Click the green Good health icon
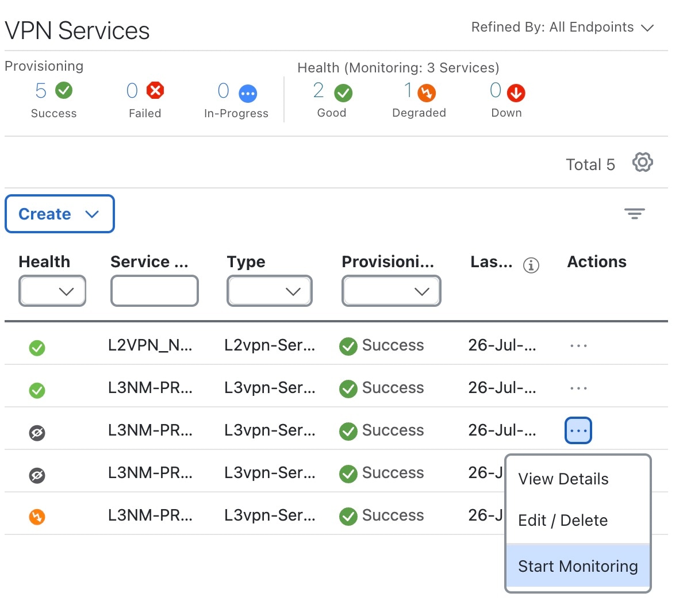This screenshot has width=683, height=616. [343, 93]
